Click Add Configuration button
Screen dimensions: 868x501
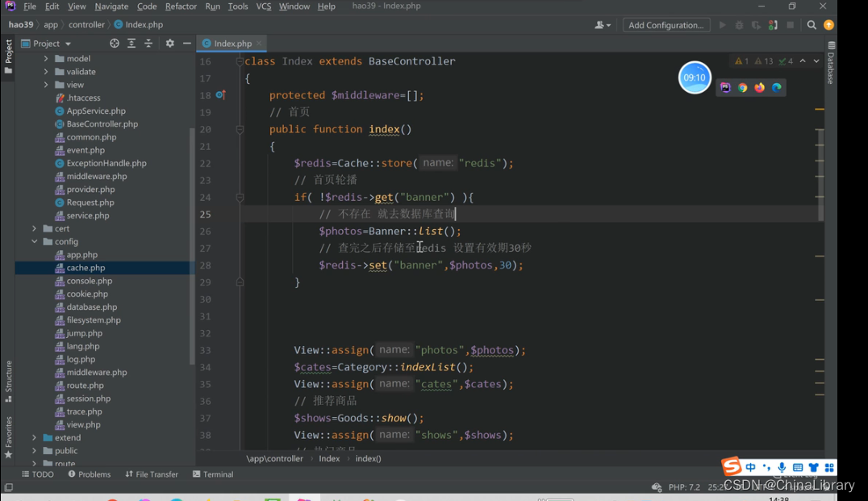tap(666, 25)
